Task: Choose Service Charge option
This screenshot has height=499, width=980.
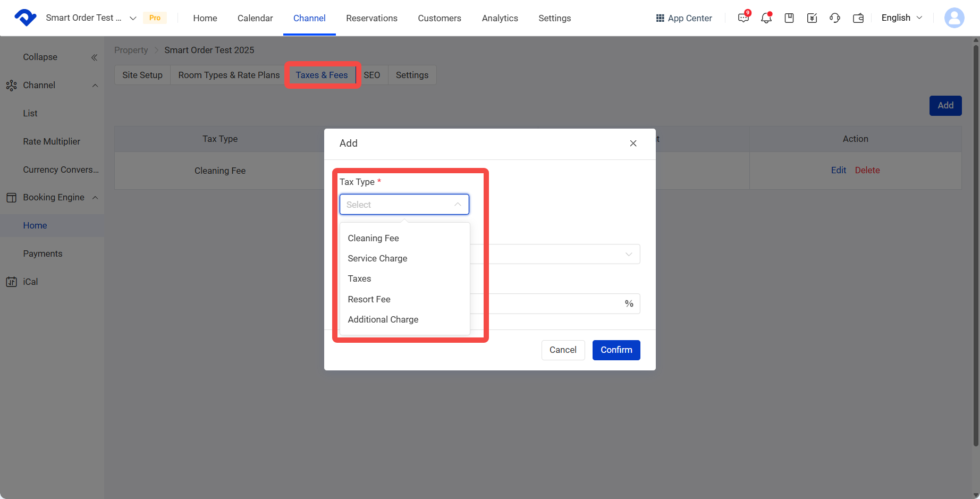Action: pos(404,258)
